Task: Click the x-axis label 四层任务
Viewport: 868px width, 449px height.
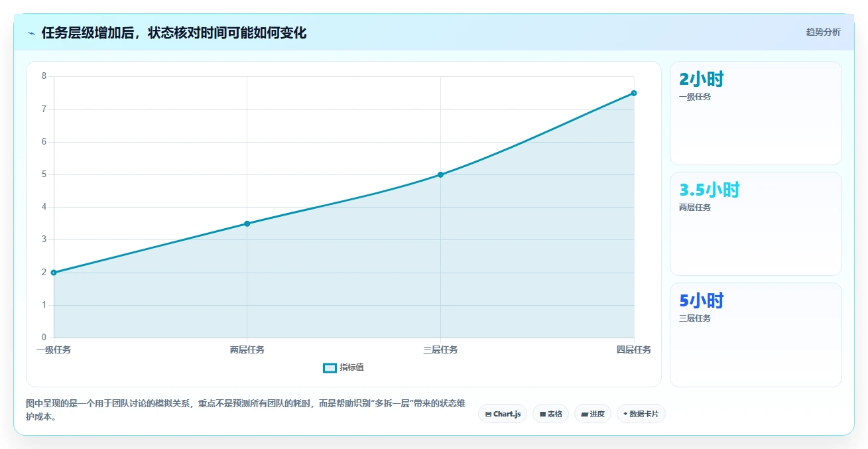Action: click(634, 350)
